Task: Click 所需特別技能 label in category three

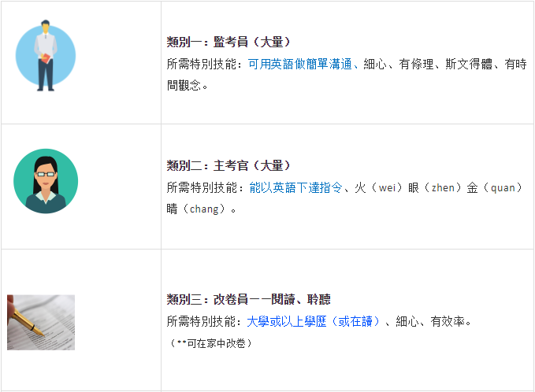Action: (x=201, y=321)
